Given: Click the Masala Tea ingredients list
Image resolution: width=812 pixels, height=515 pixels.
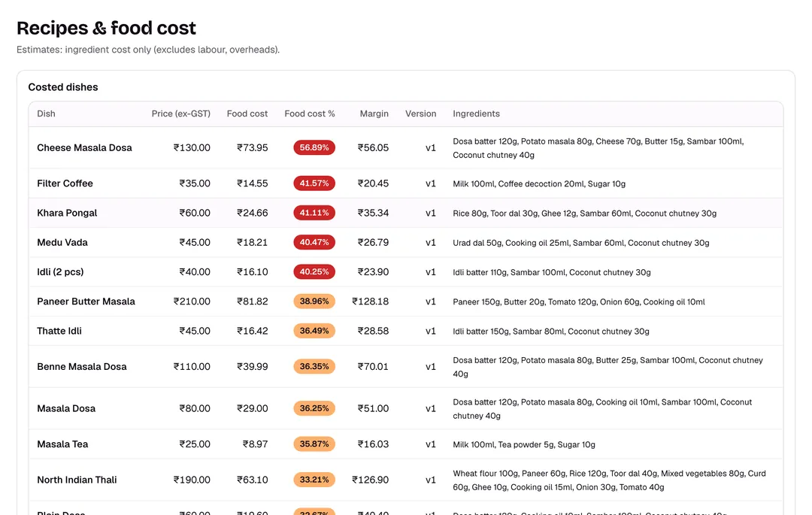Looking at the screenshot, I should (x=524, y=445).
